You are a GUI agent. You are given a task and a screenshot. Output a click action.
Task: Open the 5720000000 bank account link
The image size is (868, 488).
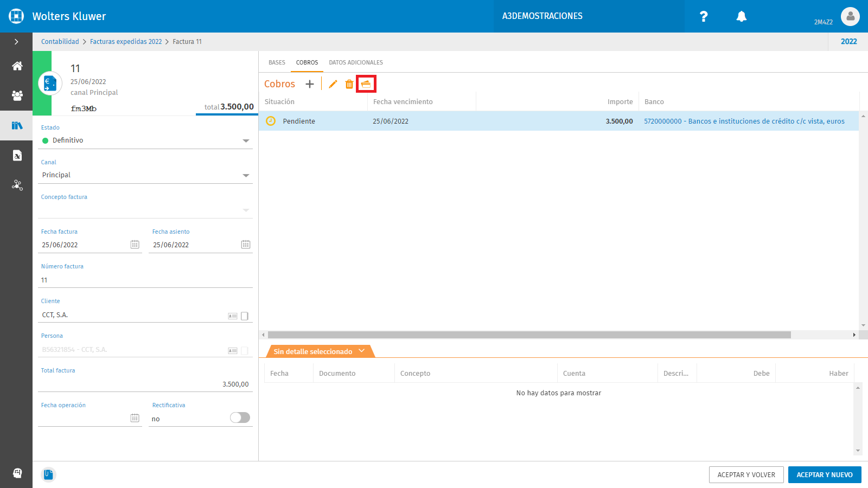tap(744, 121)
